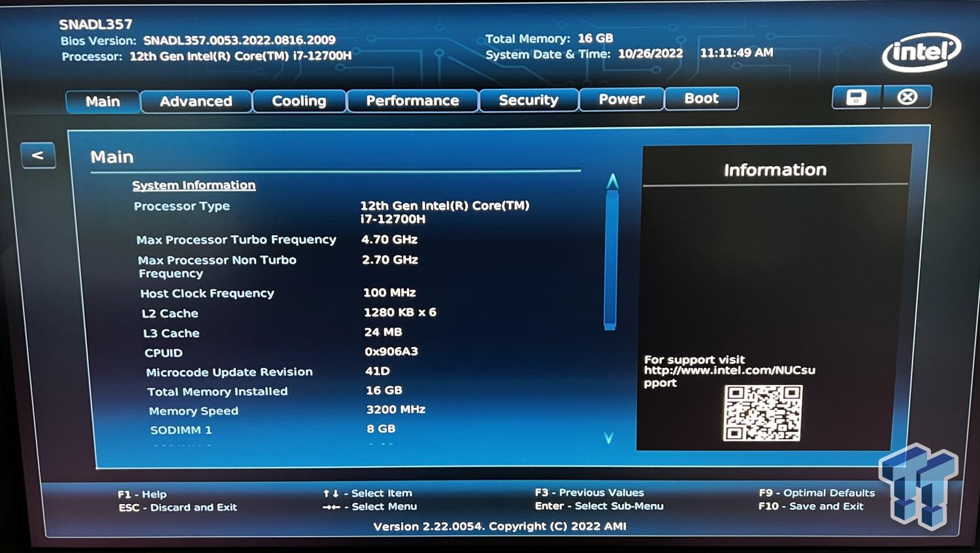Click ESC - Discard and Exit hint
The width and height of the screenshot is (980, 553).
coord(178,507)
